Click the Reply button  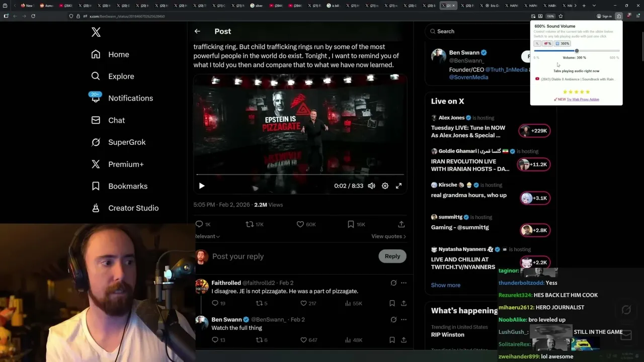392,256
